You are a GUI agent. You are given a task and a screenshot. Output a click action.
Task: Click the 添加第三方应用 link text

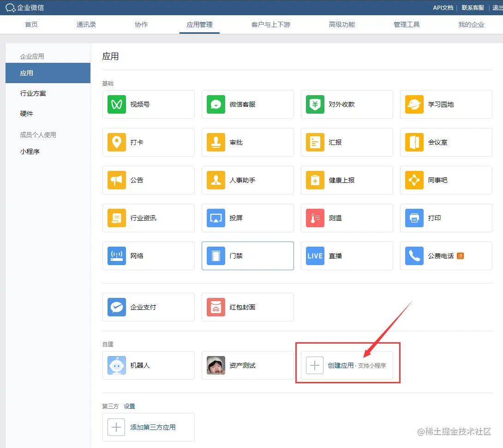[x=153, y=427]
